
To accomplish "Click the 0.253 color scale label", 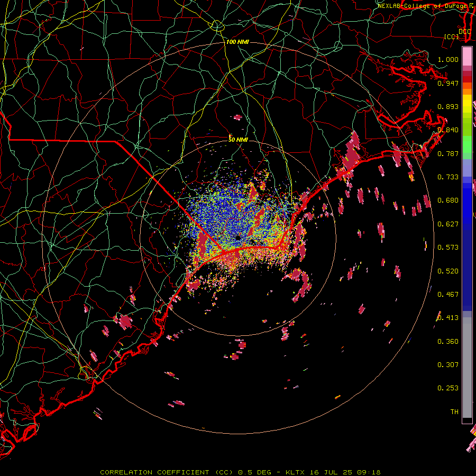I will point(448,388).
